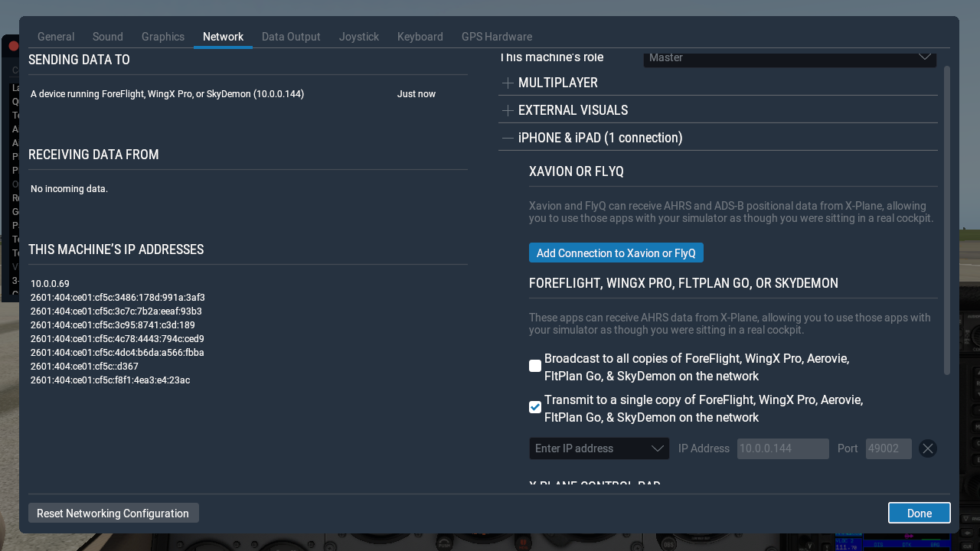Open this machine's role Master dropdown
This screenshot has width=980, height=551.
[789, 57]
